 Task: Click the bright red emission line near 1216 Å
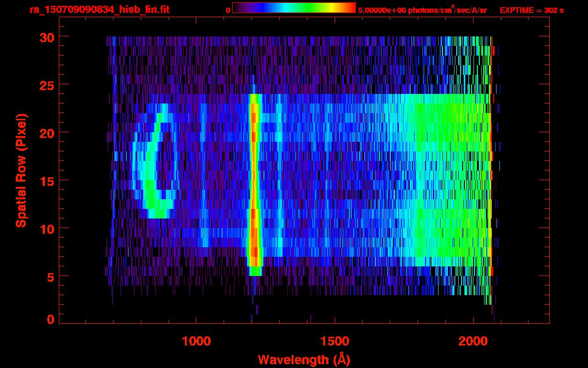[255, 184]
